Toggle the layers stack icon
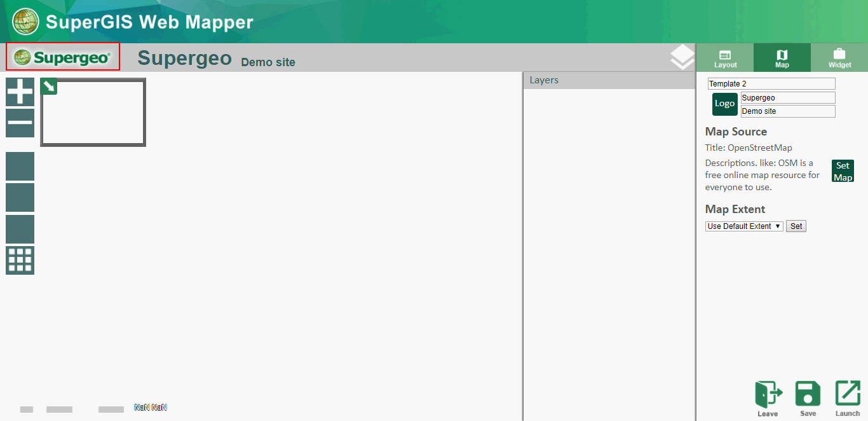The height and width of the screenshot is (421, 868). click(682, 57)
